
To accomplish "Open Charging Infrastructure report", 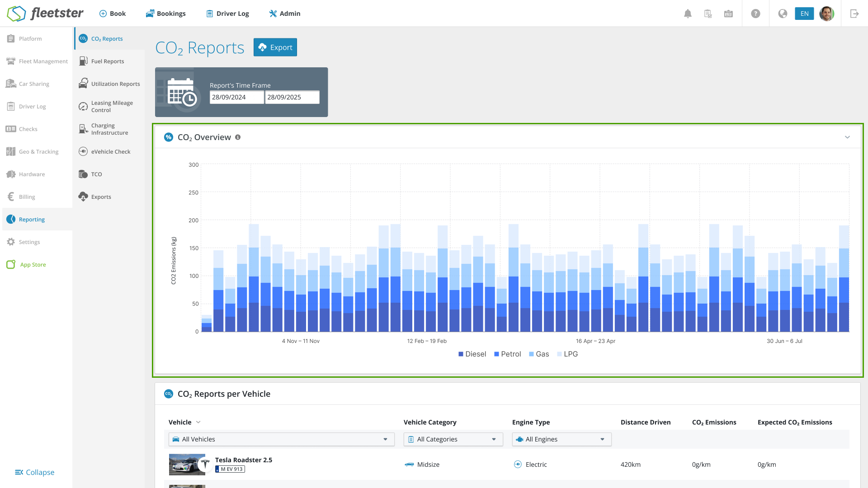I will pos(109,129).
